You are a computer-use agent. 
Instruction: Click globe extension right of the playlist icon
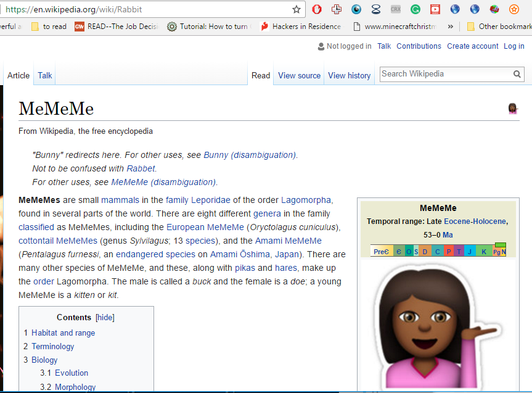[x=455, y=9]
